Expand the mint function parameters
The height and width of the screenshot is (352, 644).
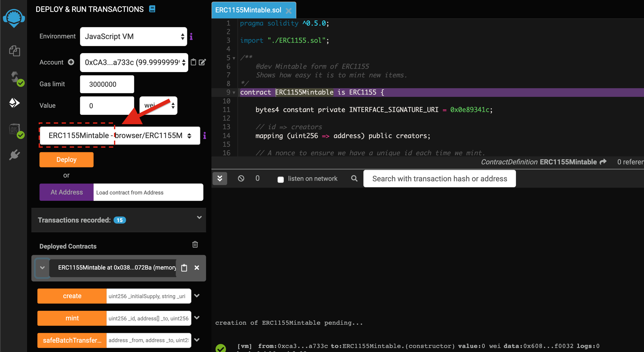[x=197, y=318]
